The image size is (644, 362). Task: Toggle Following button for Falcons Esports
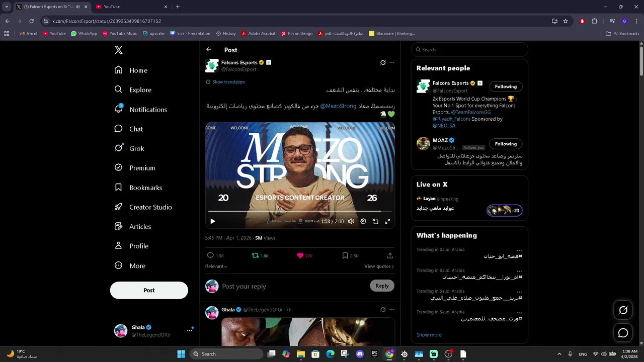pyautogui.click(x=506, y=86)
